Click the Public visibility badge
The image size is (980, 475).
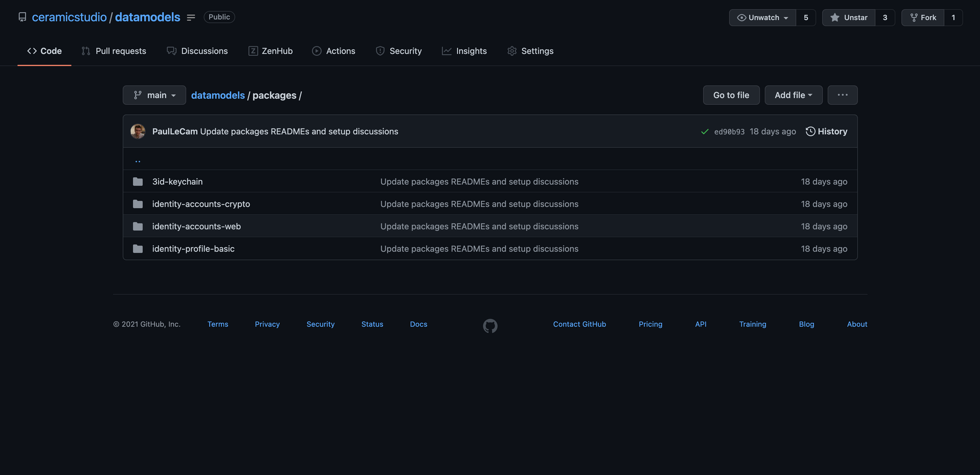[219, 17]
